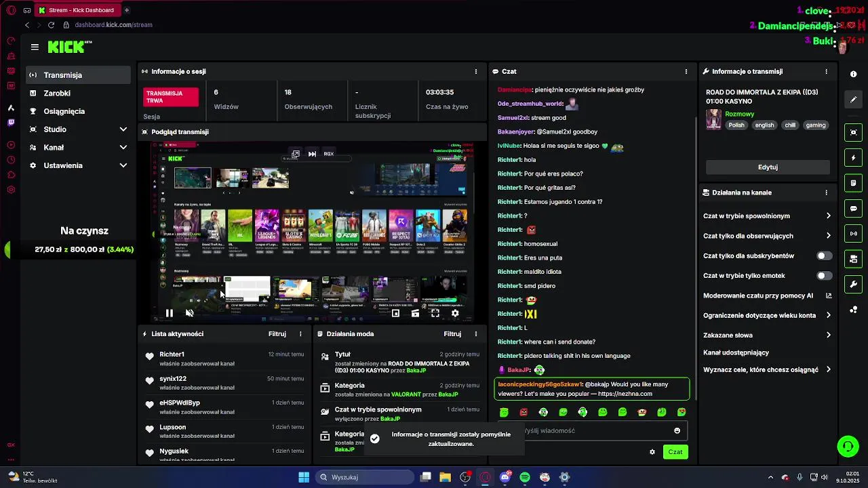Click Richter1 in activity list
868x488 pixels.
[172, 354]
